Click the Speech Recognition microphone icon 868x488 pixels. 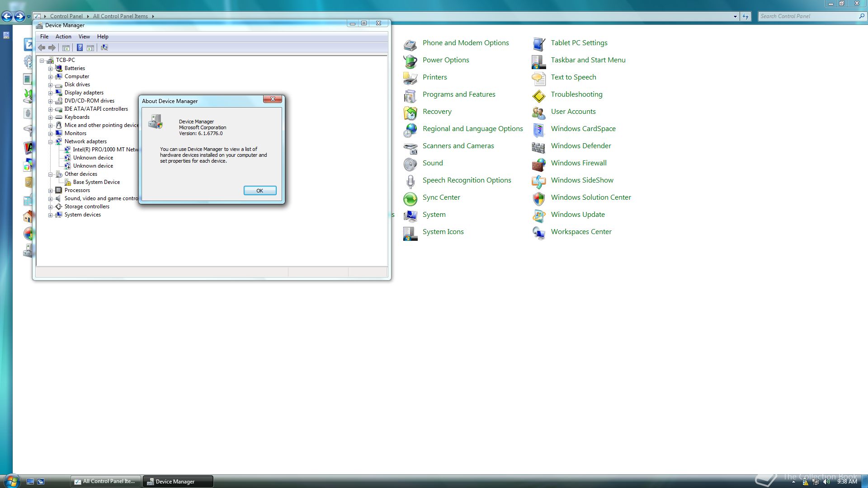410,182
